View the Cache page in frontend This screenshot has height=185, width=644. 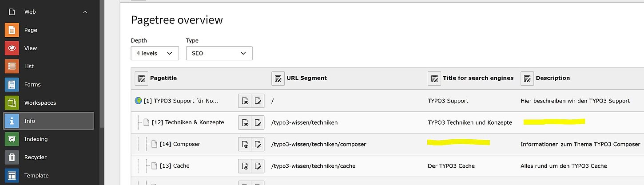tap(245, 166)
